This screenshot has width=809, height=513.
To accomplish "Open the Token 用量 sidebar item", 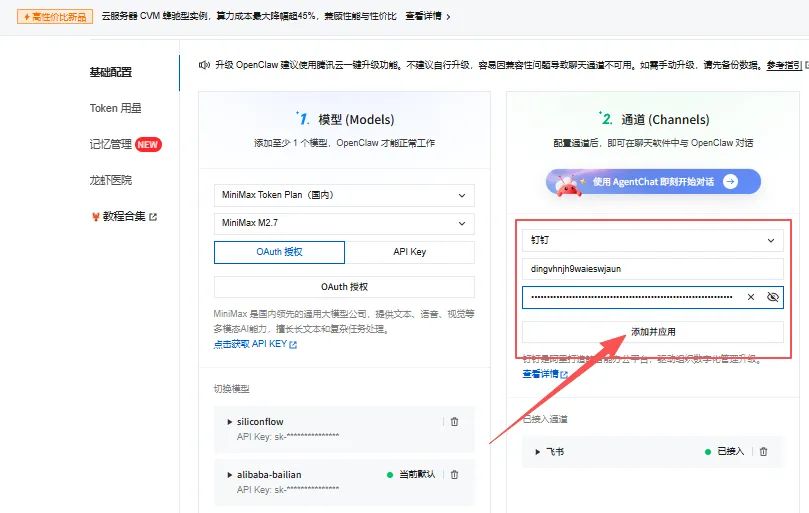I will [115, 108].
